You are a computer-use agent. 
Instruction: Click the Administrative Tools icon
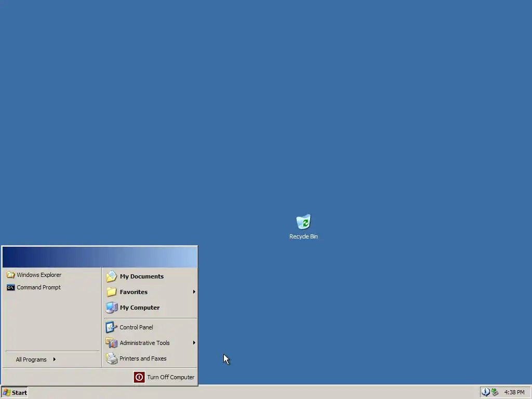click(x=111, y=343)
